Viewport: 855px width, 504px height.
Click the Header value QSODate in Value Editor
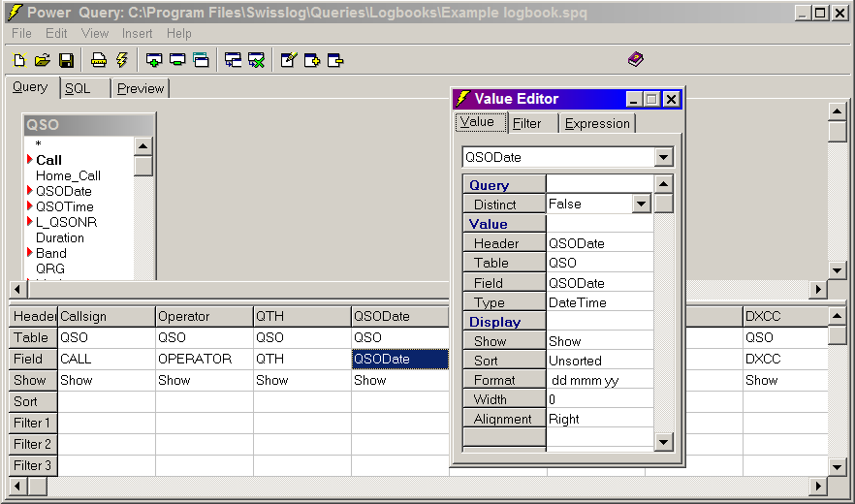pos(599,243)
